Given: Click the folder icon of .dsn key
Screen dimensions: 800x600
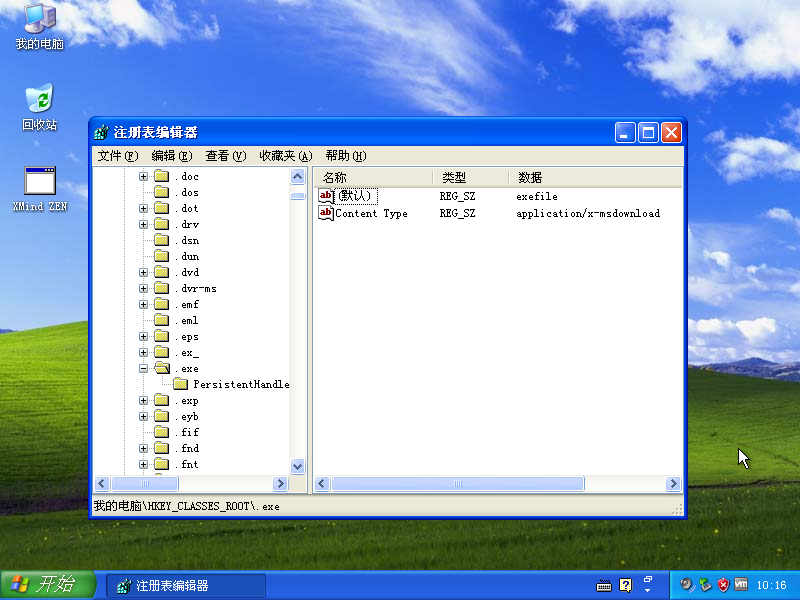Looking at the screenshot, I should point(162,240).
